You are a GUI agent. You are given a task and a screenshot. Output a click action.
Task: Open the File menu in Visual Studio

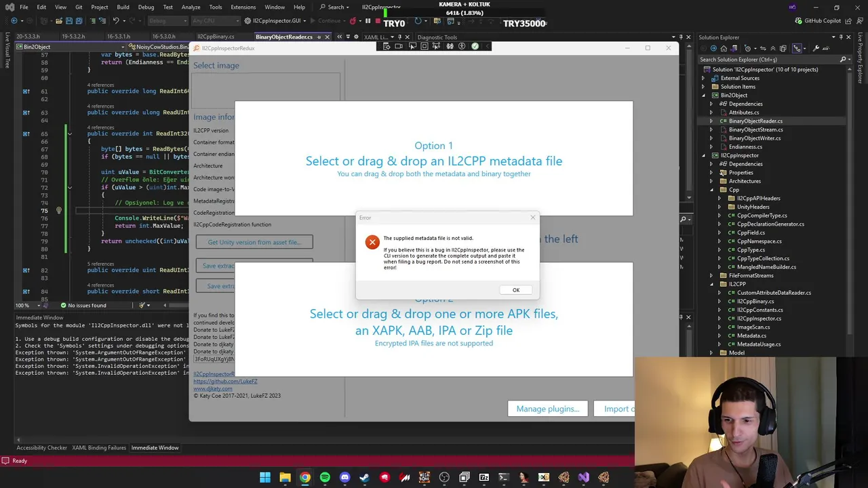tap(24, 7)
